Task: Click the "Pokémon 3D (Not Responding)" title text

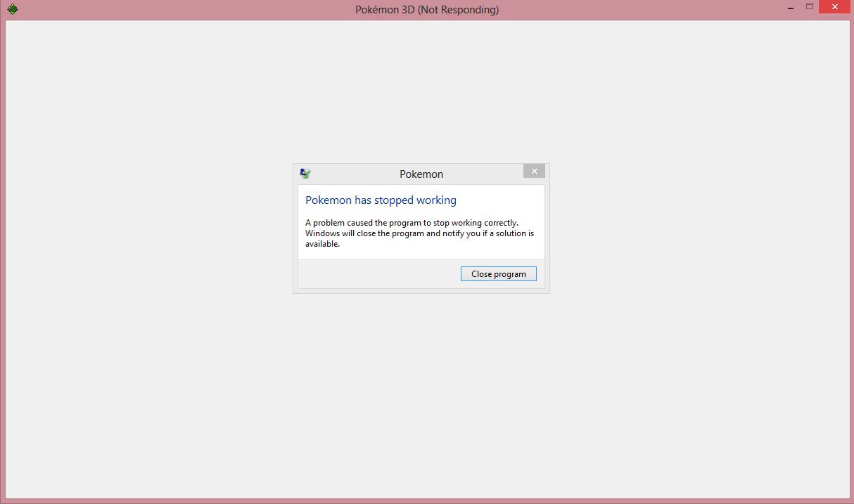Action: 427,10
